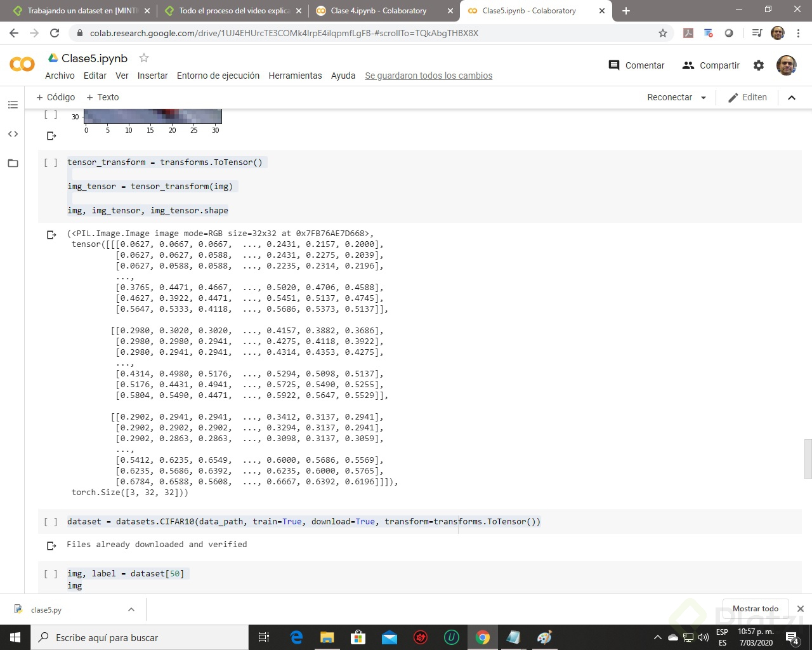Click the Editen editing mode button
Viewport: 812px width, 650px height.
coord(747,97)
